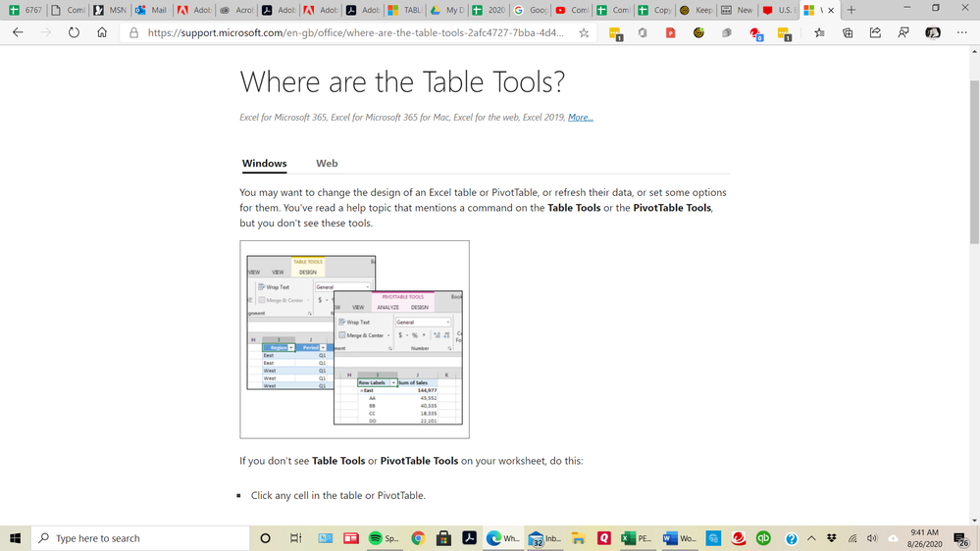Switch to Word window on taskbar

tap(679, 538)
